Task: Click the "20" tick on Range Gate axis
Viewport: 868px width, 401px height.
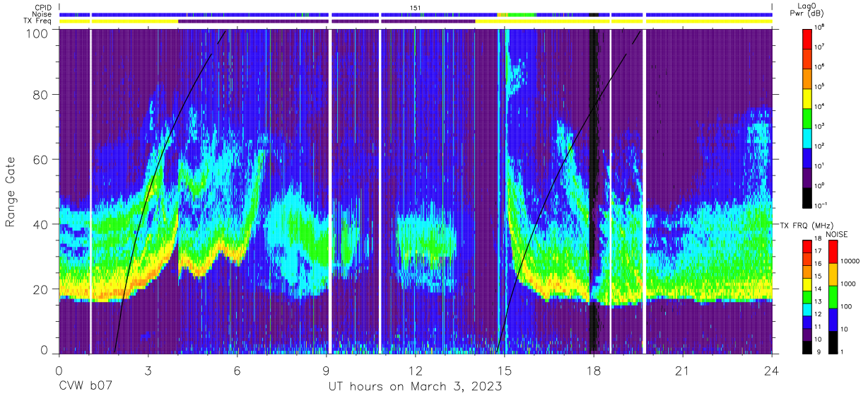Action: click(40, 289)
